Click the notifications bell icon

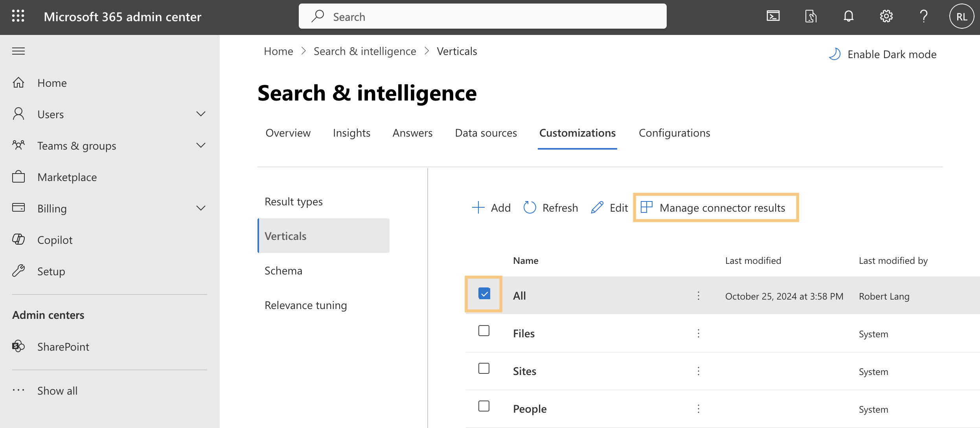(848, 16)
